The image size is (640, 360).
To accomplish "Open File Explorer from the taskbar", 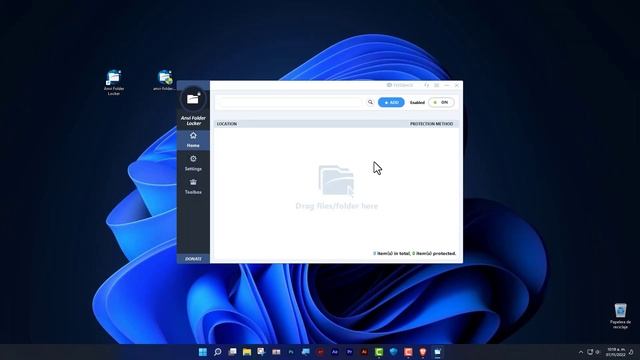I will click(247, 352).
